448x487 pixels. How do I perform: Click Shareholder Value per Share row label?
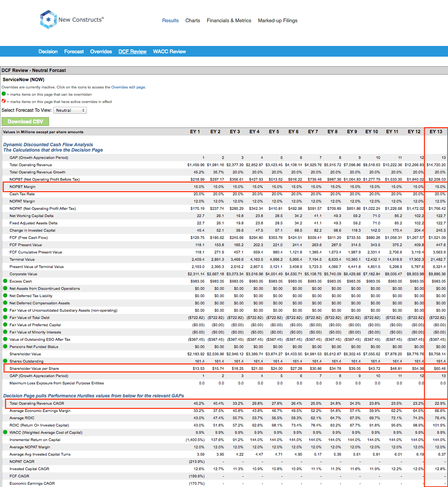pos(34,369)
